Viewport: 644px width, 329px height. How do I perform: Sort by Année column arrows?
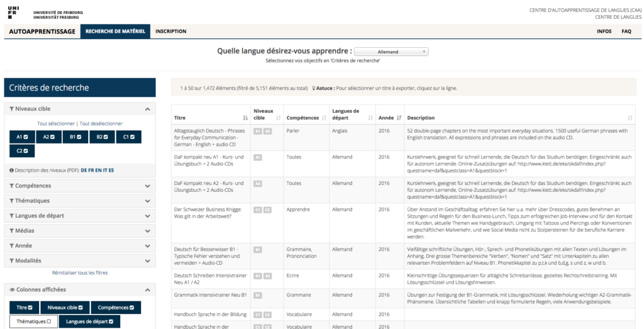coord(399,118)
